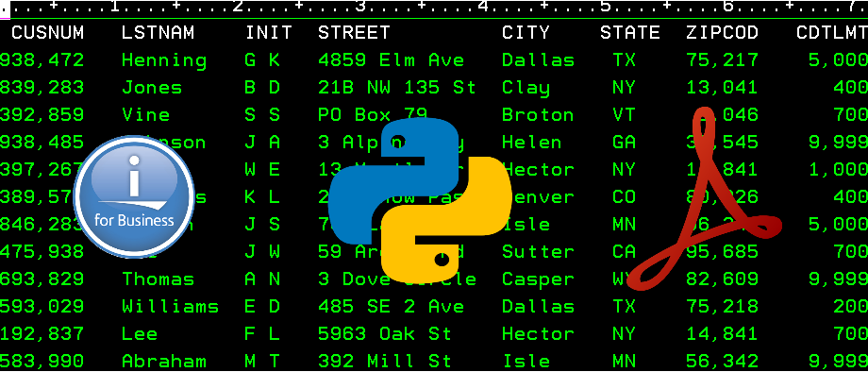
Task: Click the red Adobe Acrobat PDF logo
Action: tap(704, 198)
